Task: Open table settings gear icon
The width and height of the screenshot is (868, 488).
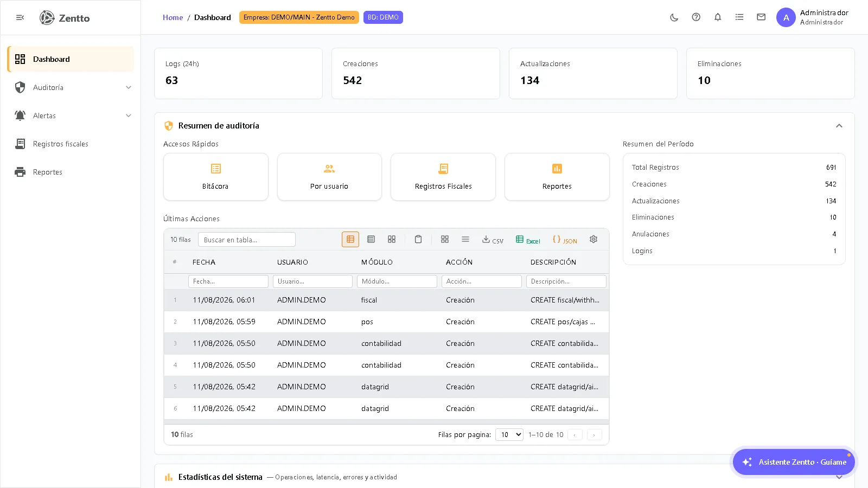Action: (593, 239)
